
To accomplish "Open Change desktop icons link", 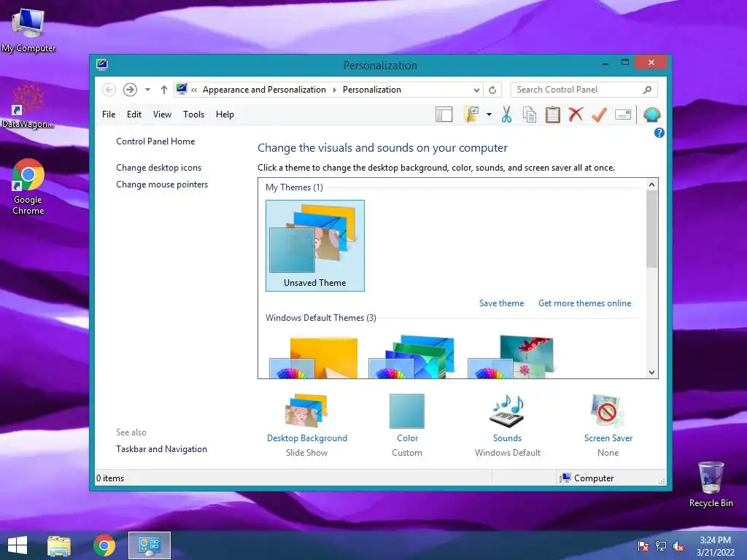I will (158, 168).
